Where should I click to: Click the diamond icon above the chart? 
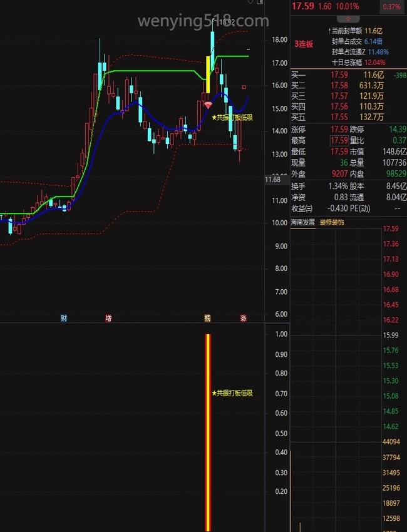pyautogui.click(x=250, y=3)
